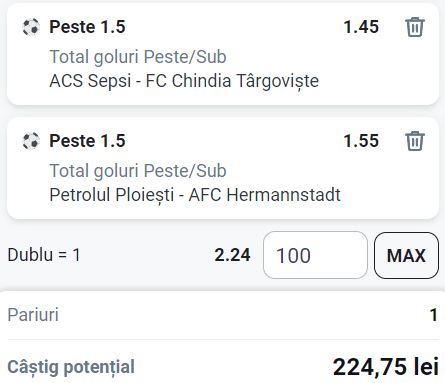Image resolution: width=445 pixels, height=383 pixels.
Task: Click the 1.55 odds value
Action: click(x=361, y=141)
